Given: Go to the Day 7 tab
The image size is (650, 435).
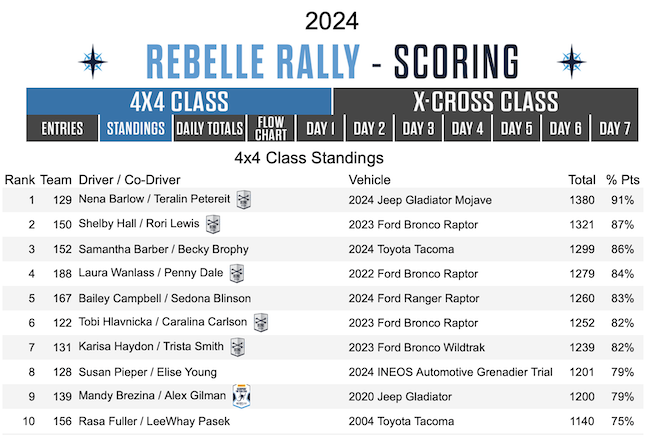Looking at the screenshot, I should [x=614, y=128].
